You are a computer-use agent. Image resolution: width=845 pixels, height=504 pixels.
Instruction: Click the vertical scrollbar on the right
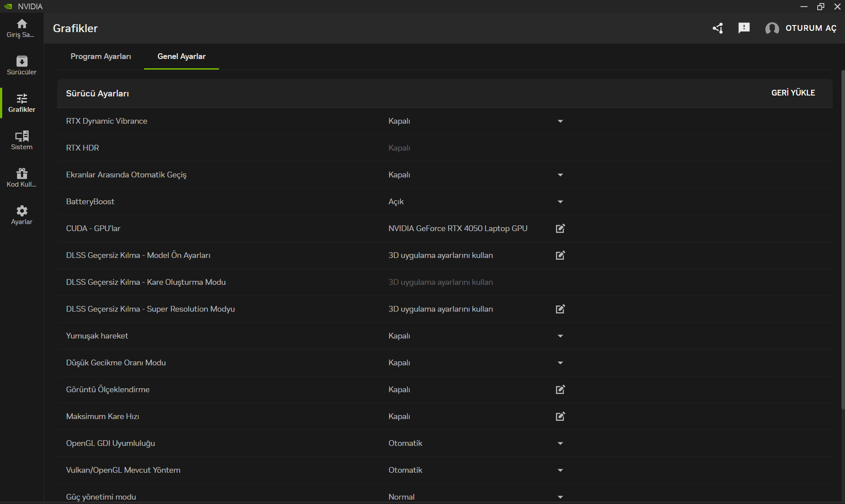pos(842,240)
